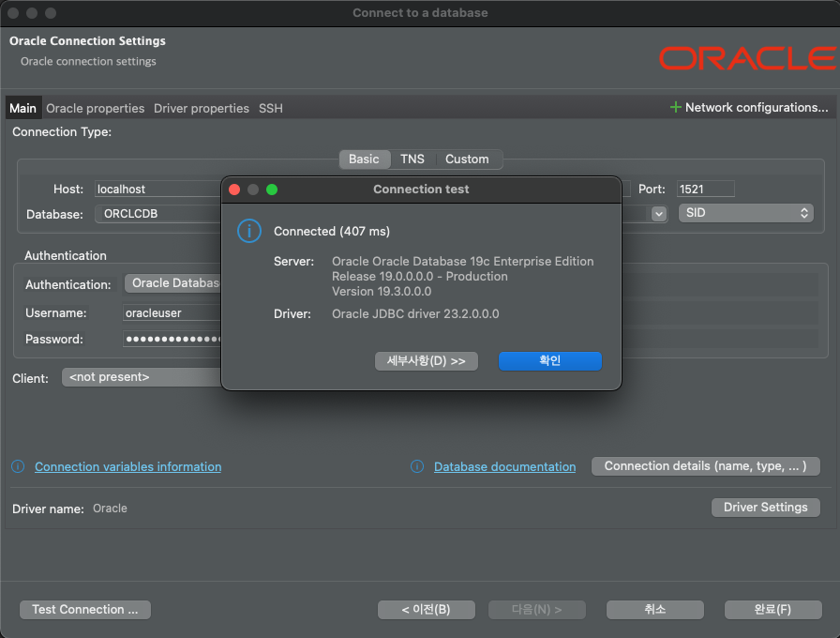The image size is (840, 638).
Task: Click Connection details (name, type, ...) button
Action: (706, 466)
